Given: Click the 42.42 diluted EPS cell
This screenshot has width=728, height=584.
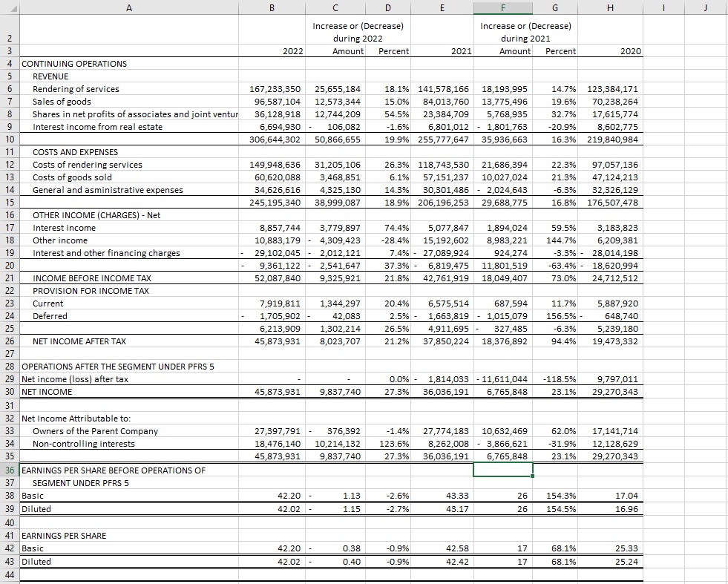Looking at the screenshot, I should point(442,562).
